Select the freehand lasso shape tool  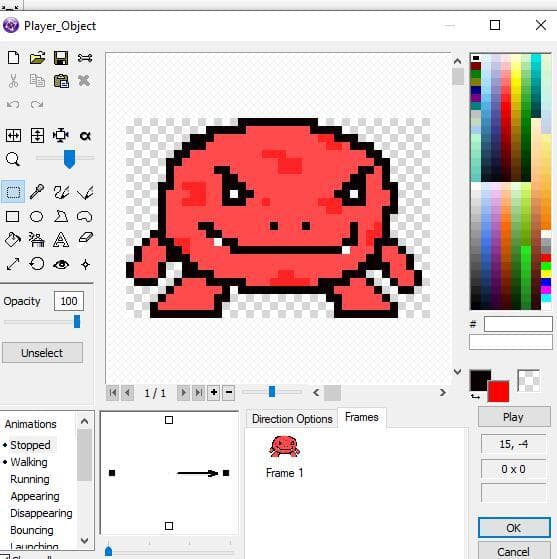(x=85, y=216)
